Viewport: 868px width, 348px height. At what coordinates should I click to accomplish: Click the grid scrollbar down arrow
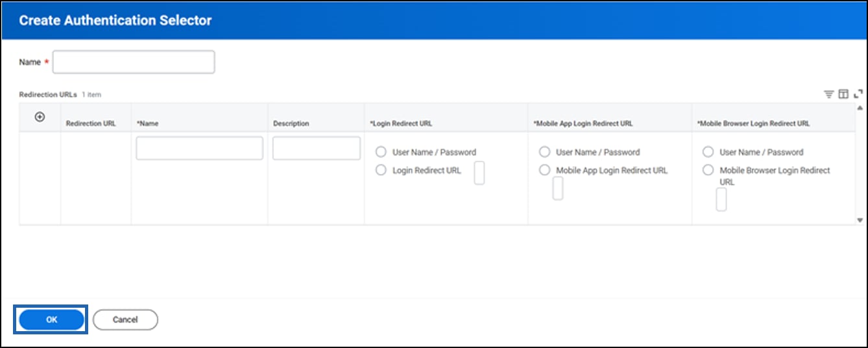pos(860,220)
